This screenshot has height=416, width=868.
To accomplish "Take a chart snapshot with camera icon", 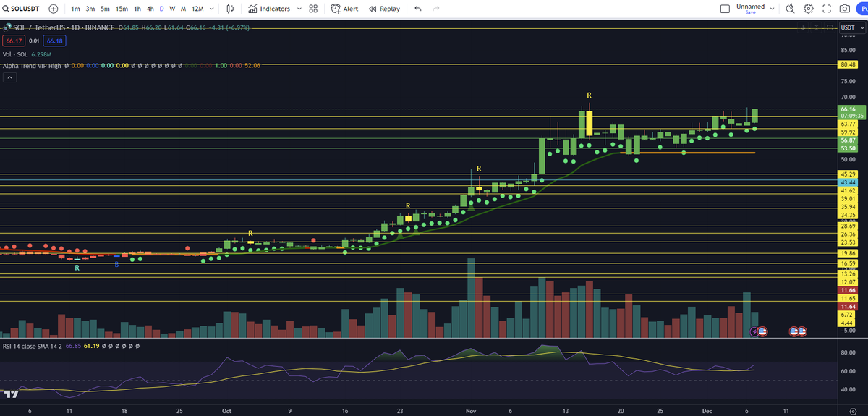I will (x=844, y=9).
